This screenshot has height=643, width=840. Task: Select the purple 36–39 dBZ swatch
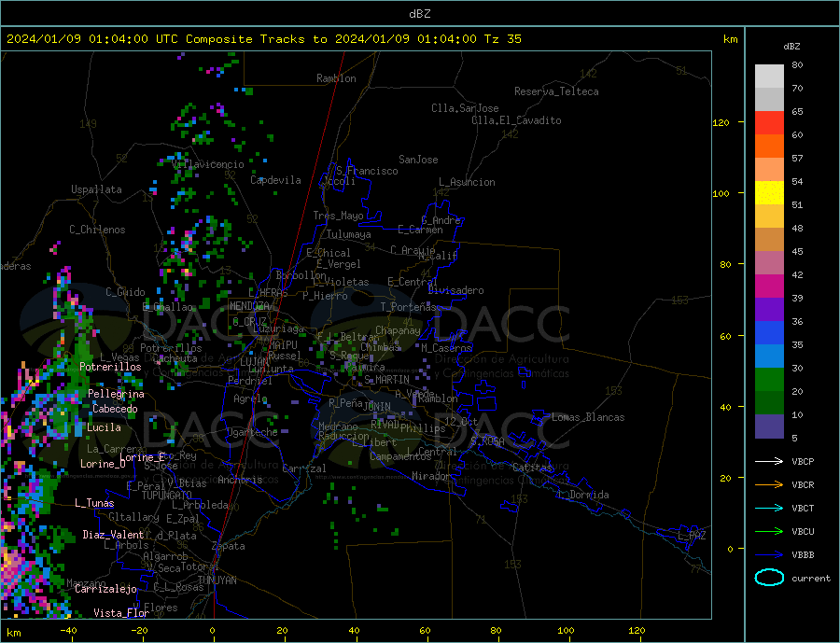[x=769, y=310]
